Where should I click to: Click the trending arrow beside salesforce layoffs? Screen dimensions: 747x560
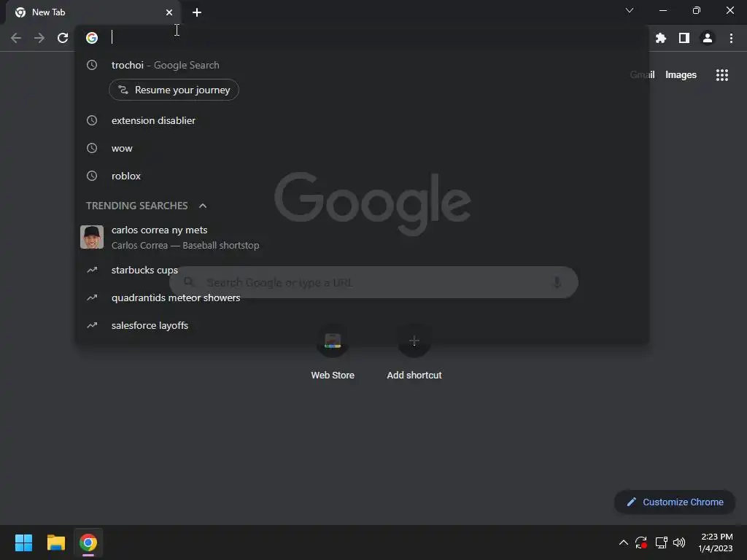[x=92, y=325]
